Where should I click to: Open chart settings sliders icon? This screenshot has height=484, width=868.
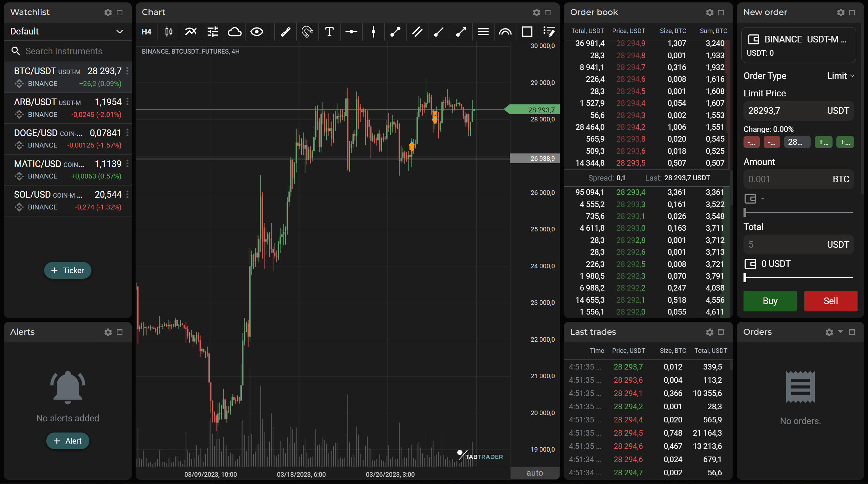tap(212, 32)
